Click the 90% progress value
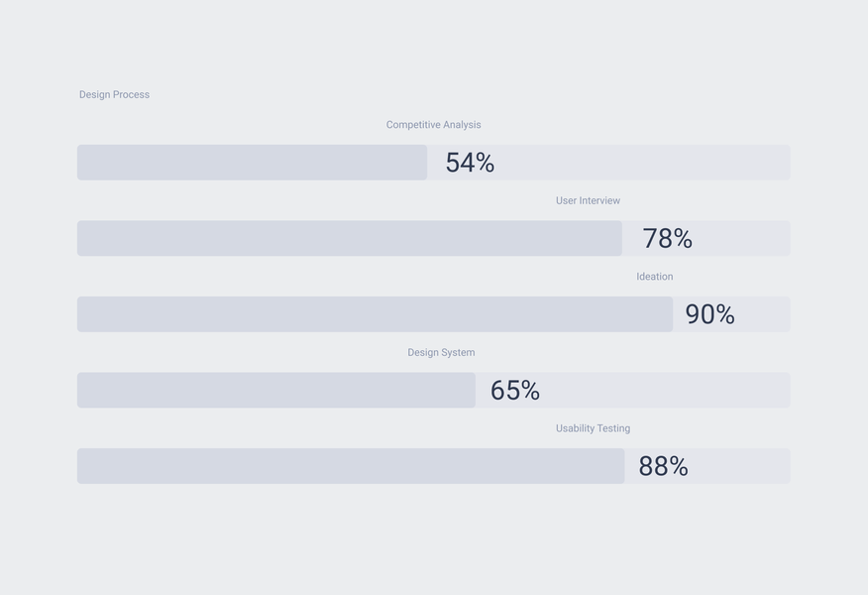The image size is (868, 595). pyautogui.click(x=709, y=314)
